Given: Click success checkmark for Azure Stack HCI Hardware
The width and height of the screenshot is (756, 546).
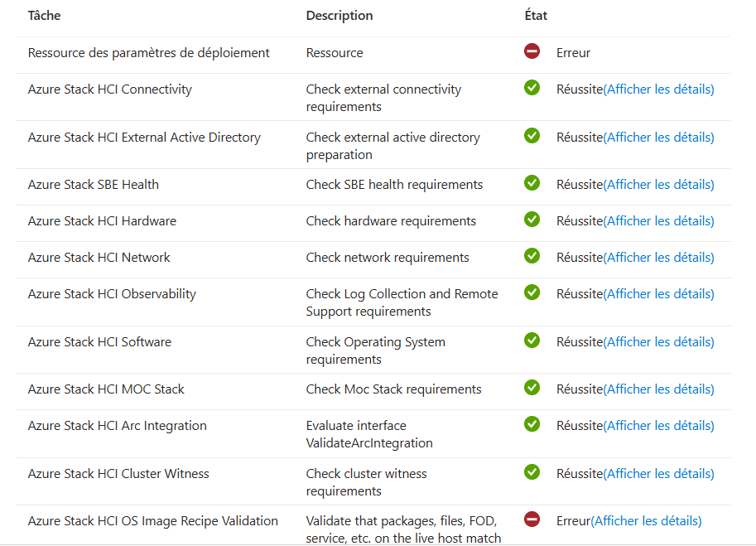Looking at the screenshot, I should tap(532, 220).
